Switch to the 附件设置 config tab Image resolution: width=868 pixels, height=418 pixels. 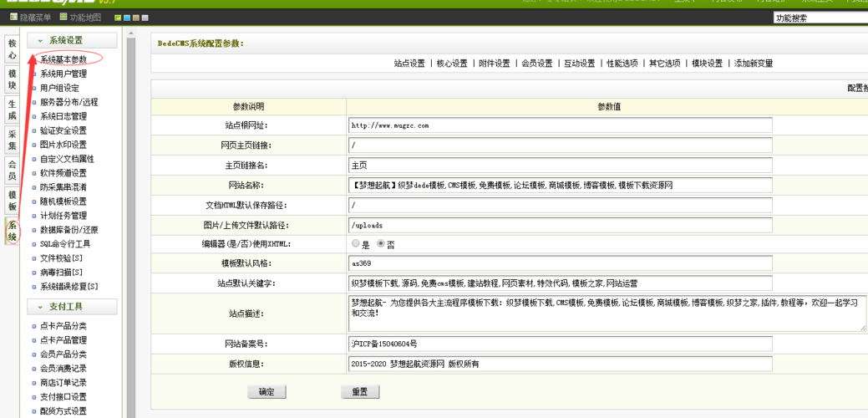pos(495,64)
